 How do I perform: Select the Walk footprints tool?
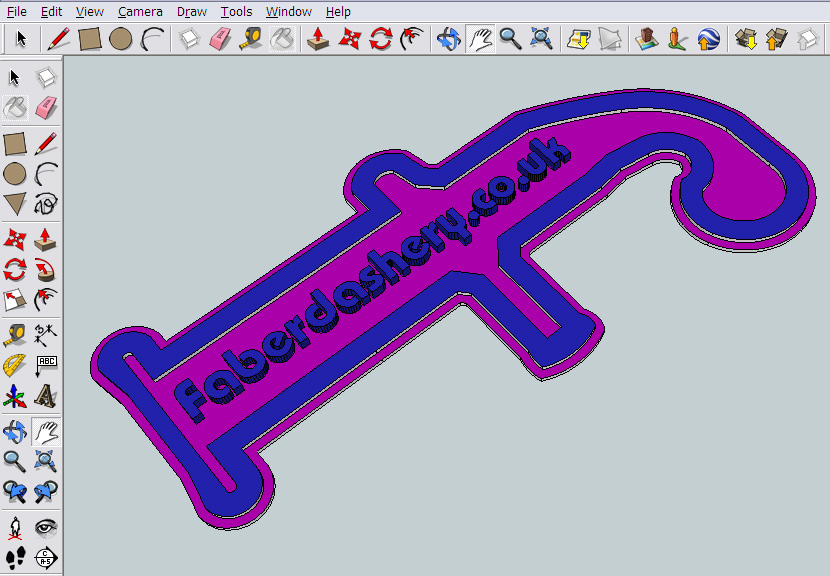(15, 557)
